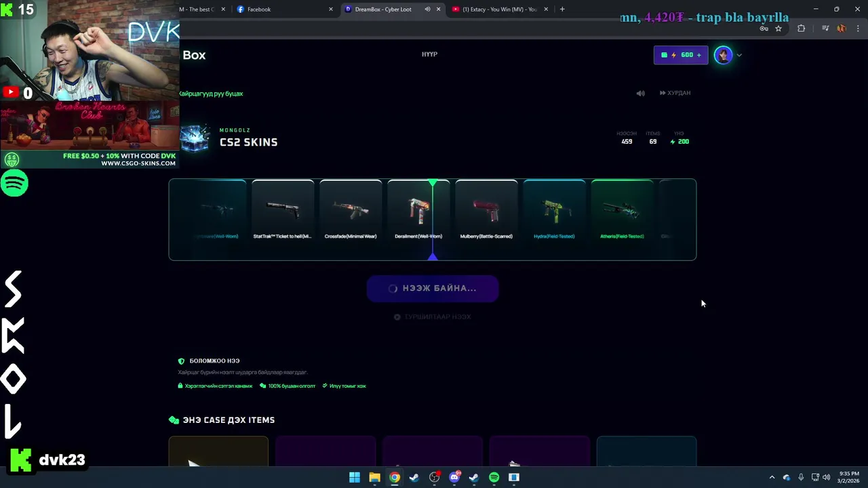Viewport: 868px width, 488px height.
Task: Click the CSGO-SKINS.COM code DVK banner
Action: (90, 159)
